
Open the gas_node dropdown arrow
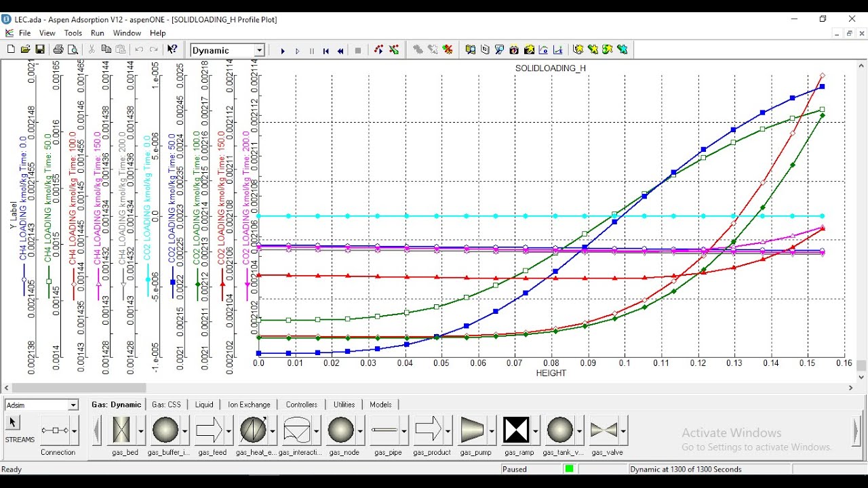click(360, 430)
